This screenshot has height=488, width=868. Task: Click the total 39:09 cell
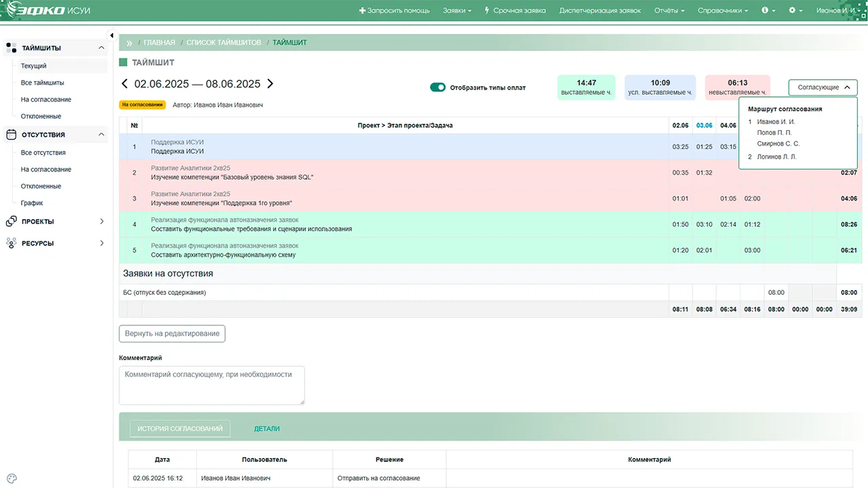pyautogui.click(x=849, y=309)
